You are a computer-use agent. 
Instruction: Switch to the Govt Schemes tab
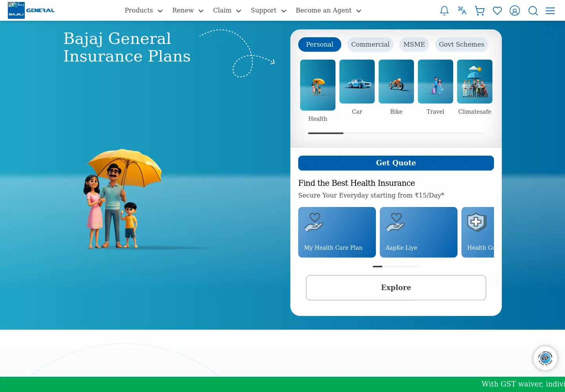coord(461,44)
